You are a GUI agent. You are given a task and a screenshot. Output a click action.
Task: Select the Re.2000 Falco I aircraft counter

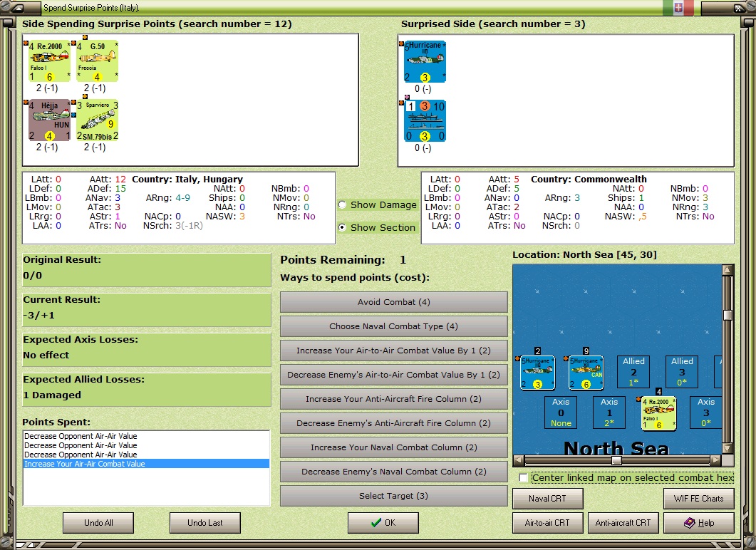click(x=49, y=61)
